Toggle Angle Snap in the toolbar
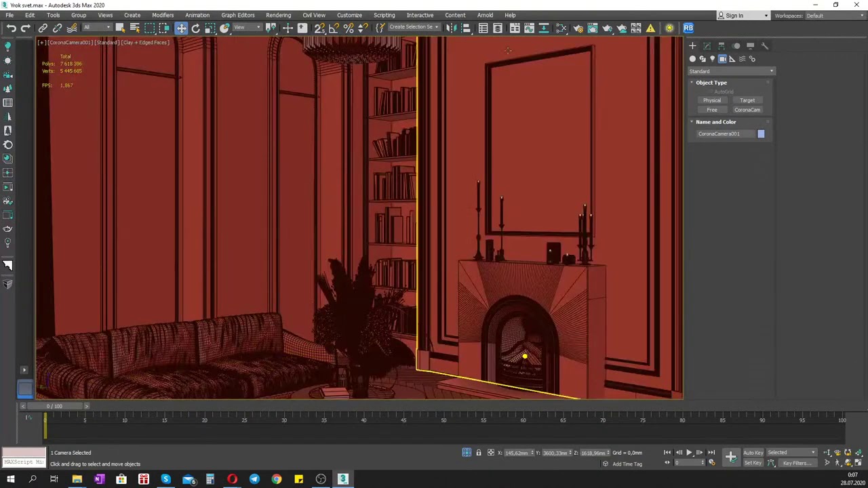This screenshot has height=488, width=868. click(x=334, y=28)
